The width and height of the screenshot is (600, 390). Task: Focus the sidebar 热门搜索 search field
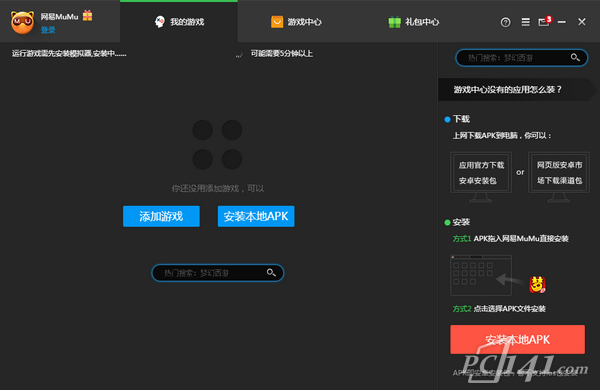click(x=522, y=58)
